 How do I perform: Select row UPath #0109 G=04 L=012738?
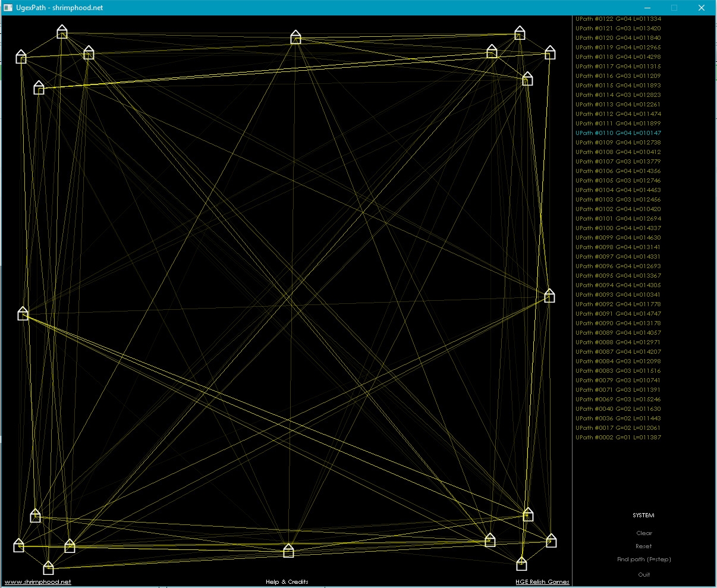pos(618,143)
